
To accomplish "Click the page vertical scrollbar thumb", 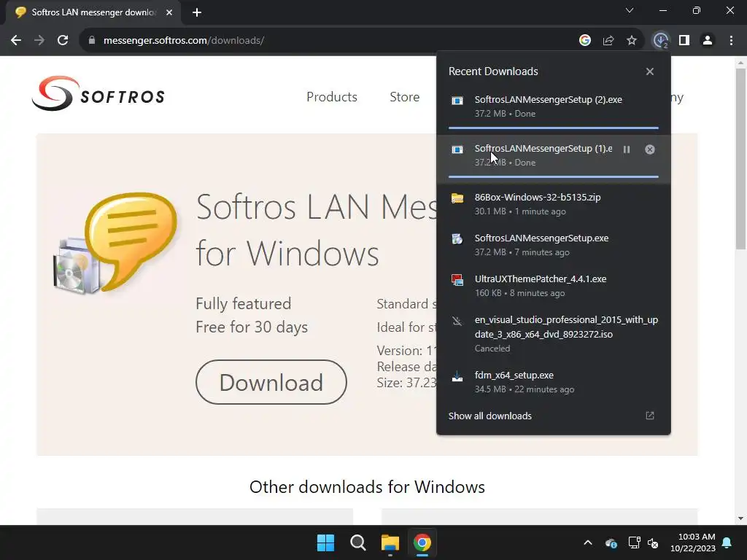I will [740, 158].
